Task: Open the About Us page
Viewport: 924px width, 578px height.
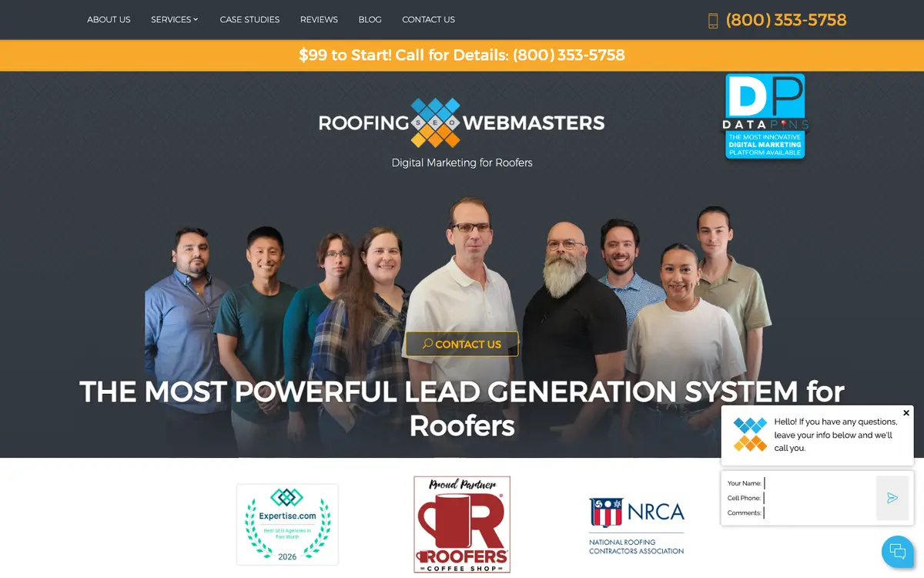Action: click(x=109, y=19)
